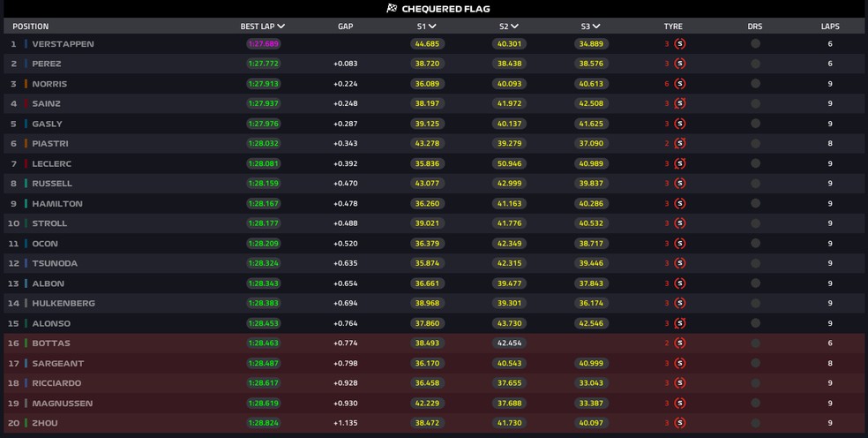Select driver name Perez

click(x=47, y=64)
